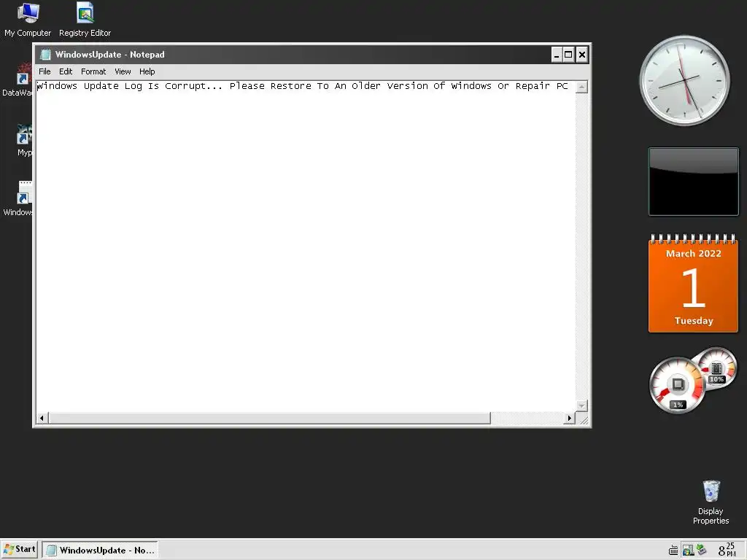
Task: Click the memory 10% gauge gadget
Action: pos(717,367)
